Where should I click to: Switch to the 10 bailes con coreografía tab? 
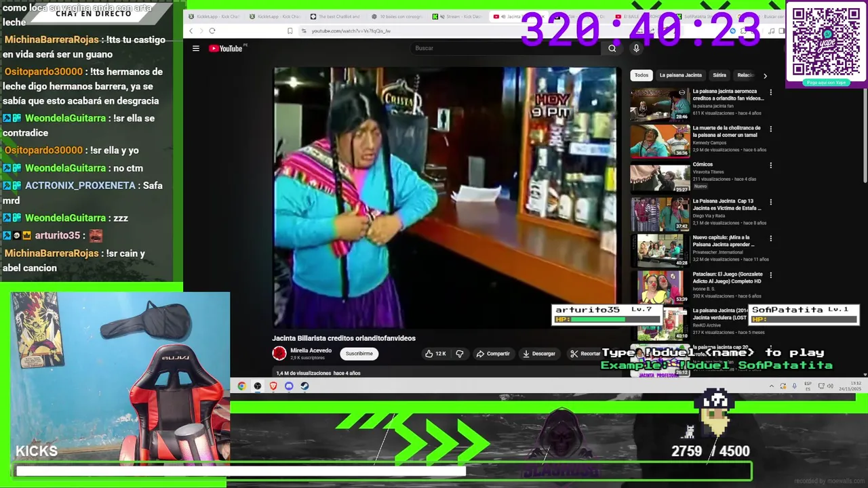(x=397, y=16)
